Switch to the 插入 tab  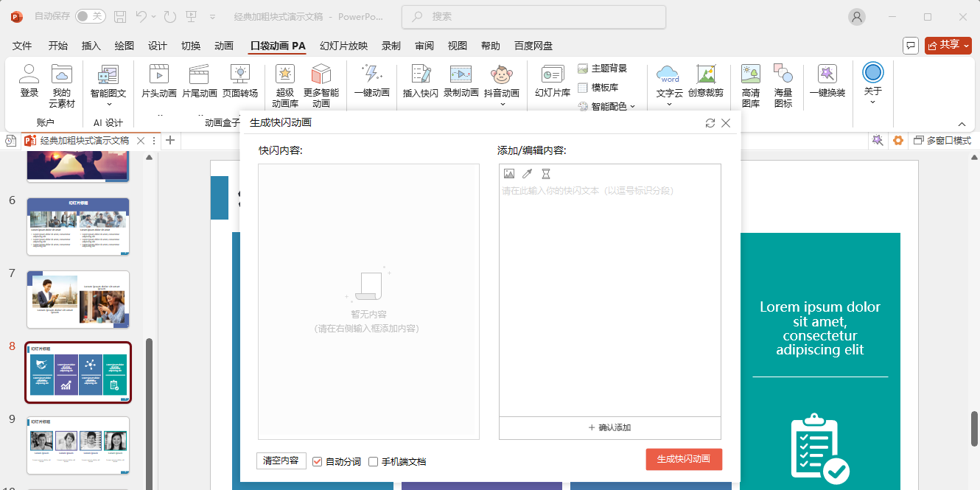(x=91, y=46)
